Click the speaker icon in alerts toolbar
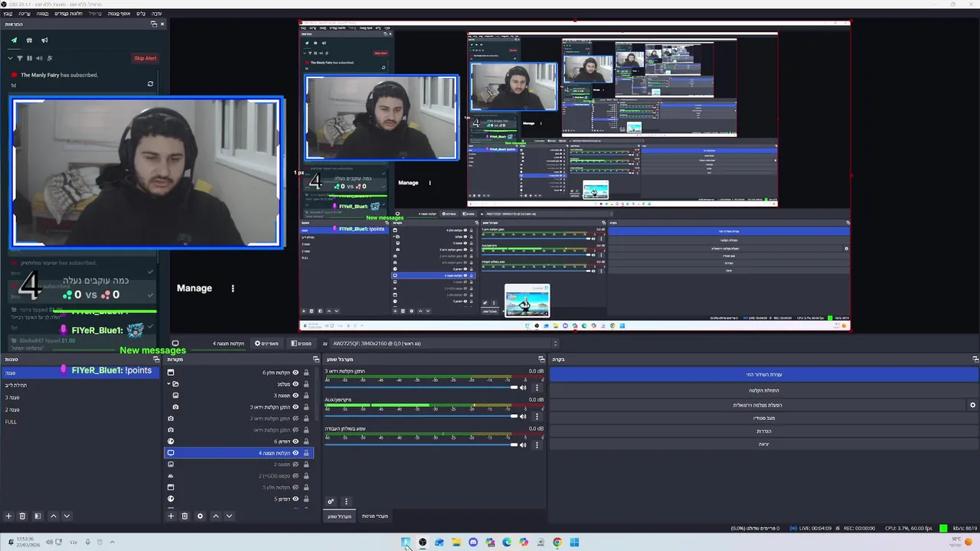The width and height of the screenshot is (980, 551). pyautogui.click(x=40, y=58)
